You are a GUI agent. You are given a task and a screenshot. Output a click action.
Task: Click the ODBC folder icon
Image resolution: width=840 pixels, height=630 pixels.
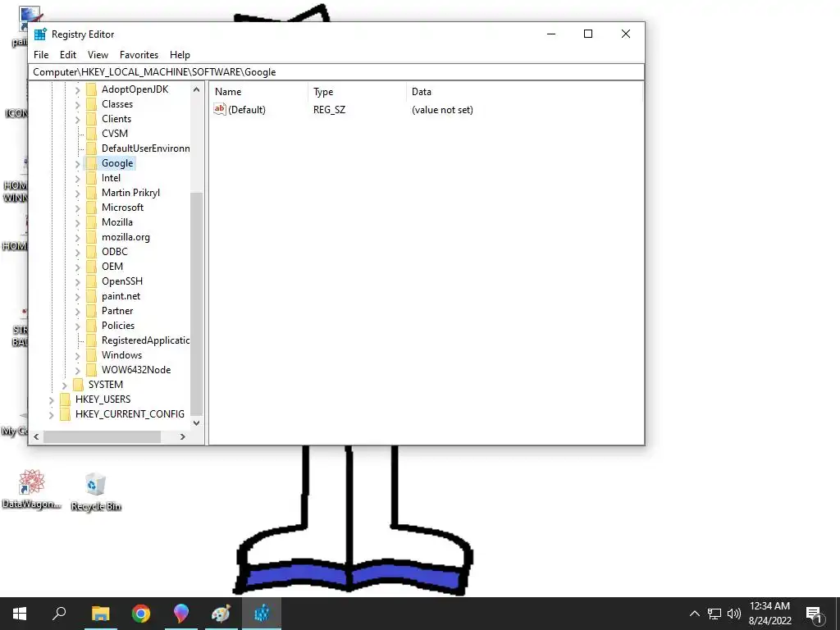coord(92,251)
